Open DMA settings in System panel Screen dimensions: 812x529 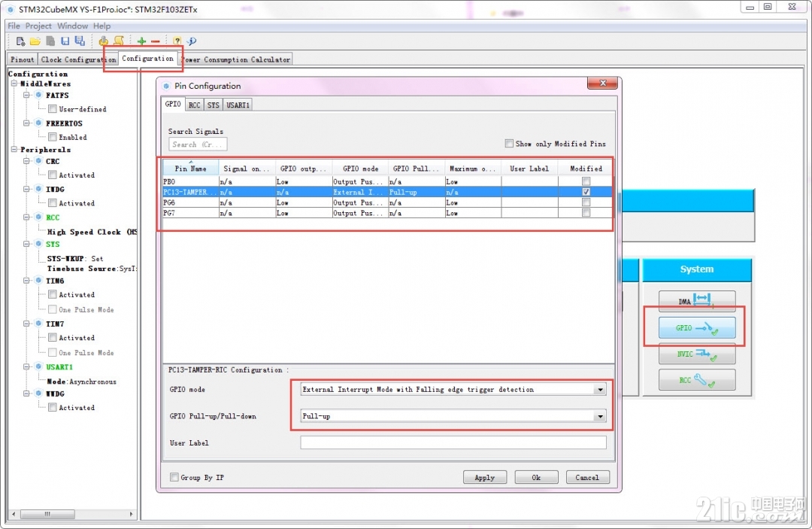pos(697,301)
